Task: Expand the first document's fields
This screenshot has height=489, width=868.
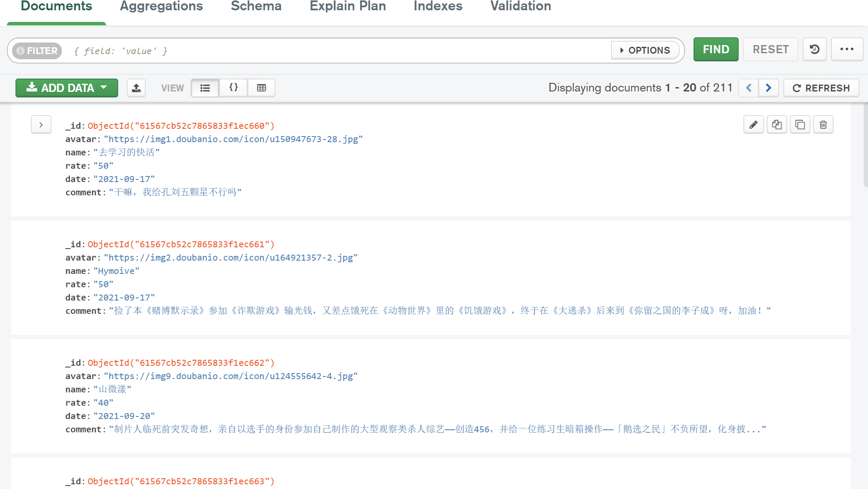Action: (41, 125)
